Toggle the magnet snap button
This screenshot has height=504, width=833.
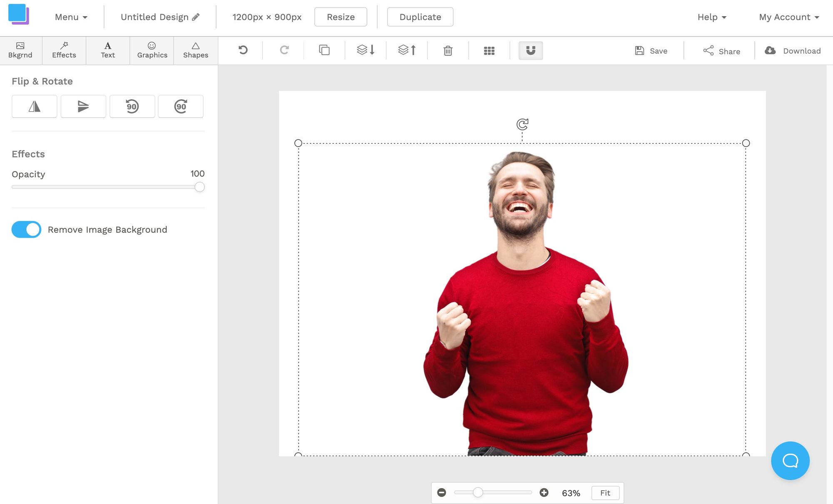pos(530,51)
